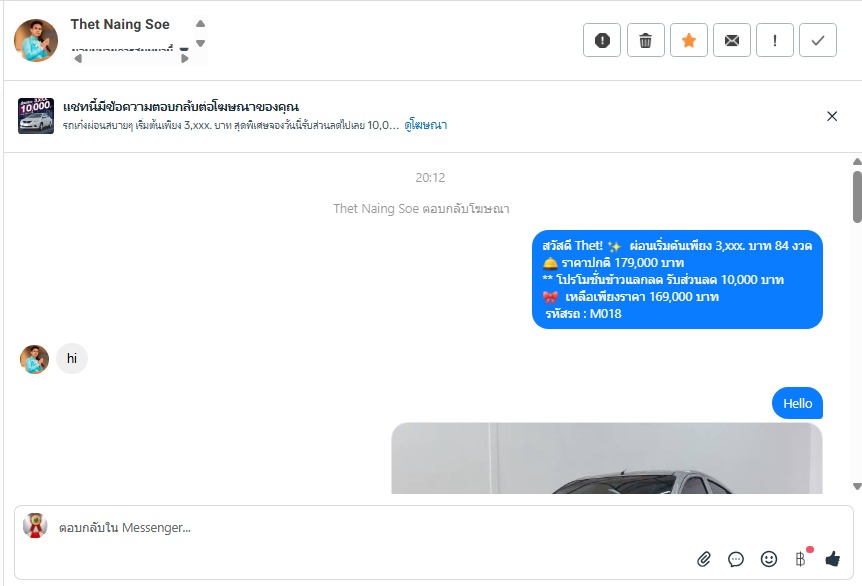Mark conversation as spam with exclamation-circle icon

602,40
